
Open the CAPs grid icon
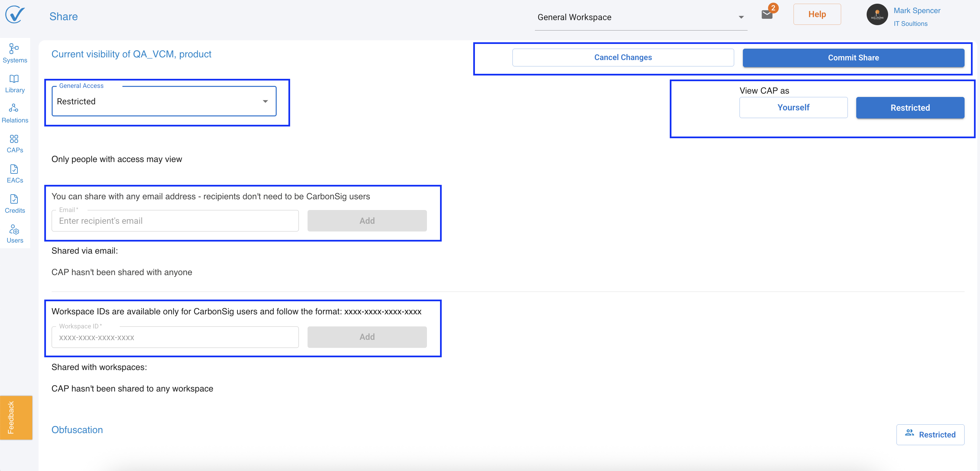coord(14,143)
